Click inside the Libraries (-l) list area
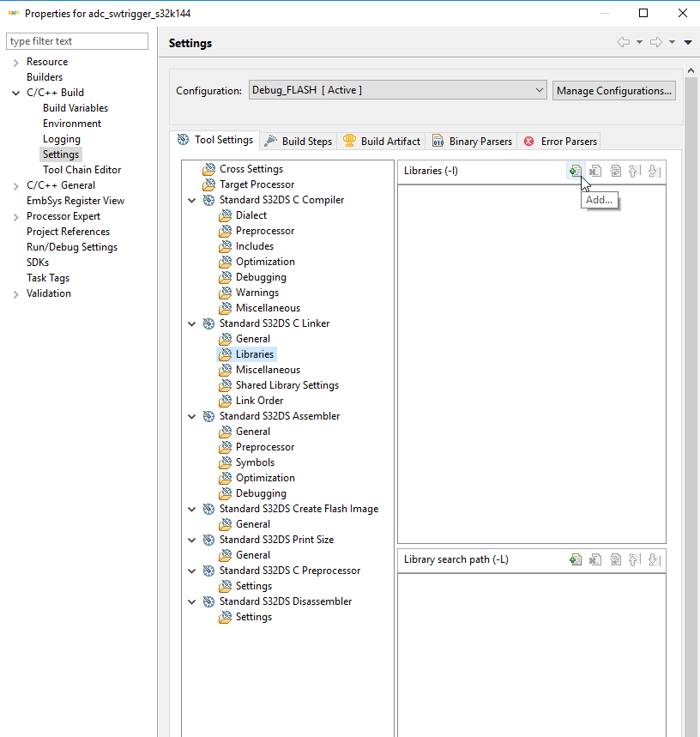The width and height of the screenshot is (700, 737). 532,365
